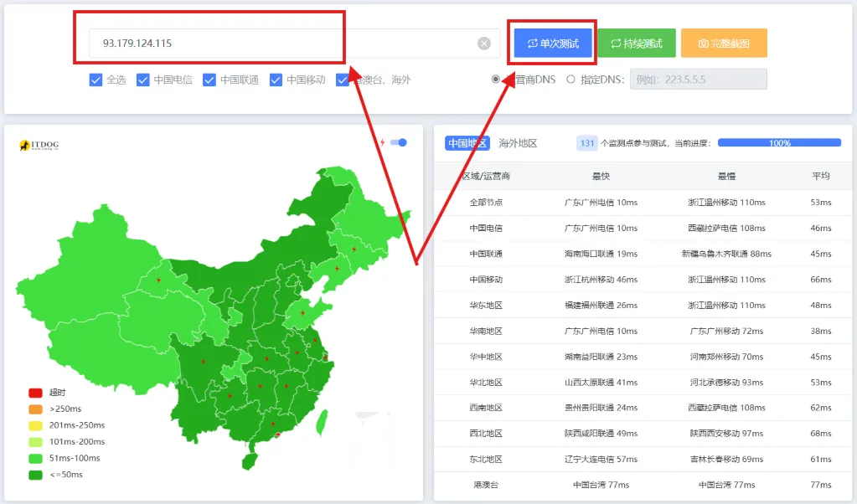Click the 广东广州移动 72ms cell
857x504 pixels.
click(x=726, y=331)
